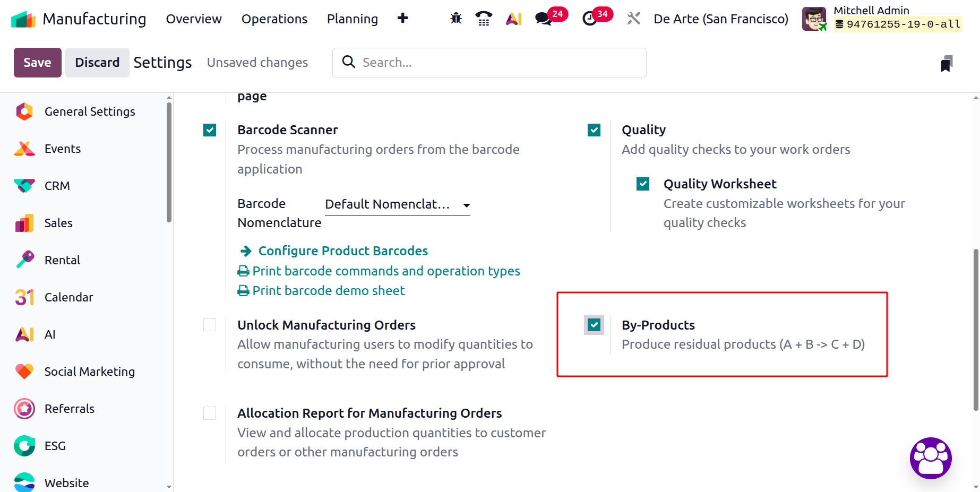Viewport: 980px width, 492px height.
Task: Disable the By-Products checkbox
Action: click(594, 325)
